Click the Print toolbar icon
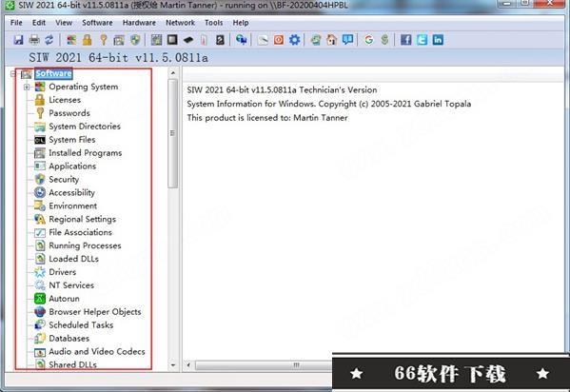The width and height of the screenshot is (570, 392). (34, 40)
